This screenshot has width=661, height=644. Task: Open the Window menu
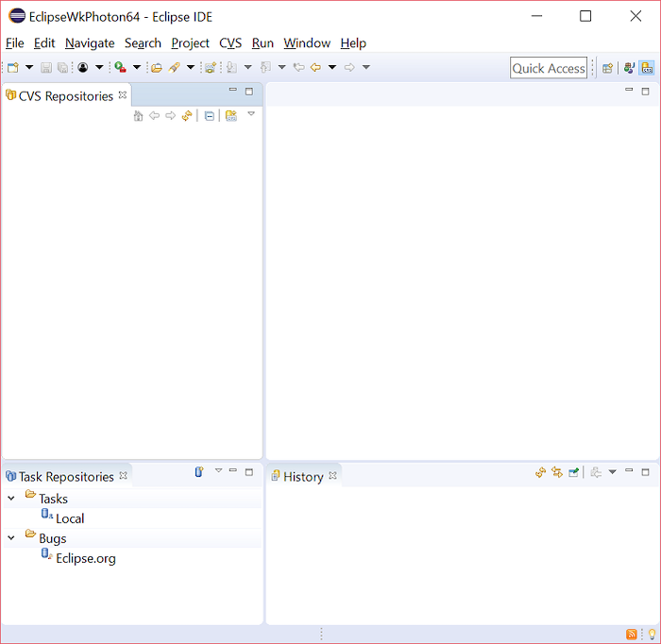click(307, 43)
